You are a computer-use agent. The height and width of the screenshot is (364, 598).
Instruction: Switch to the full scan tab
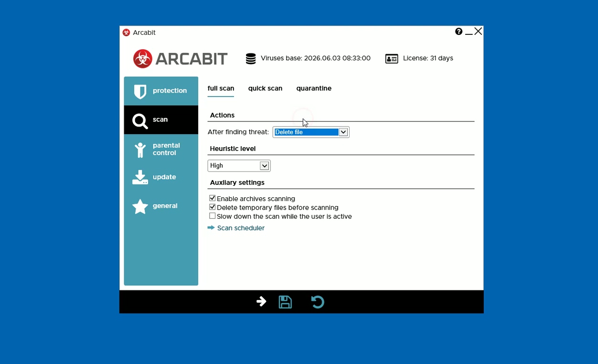[x=221, y=88]
